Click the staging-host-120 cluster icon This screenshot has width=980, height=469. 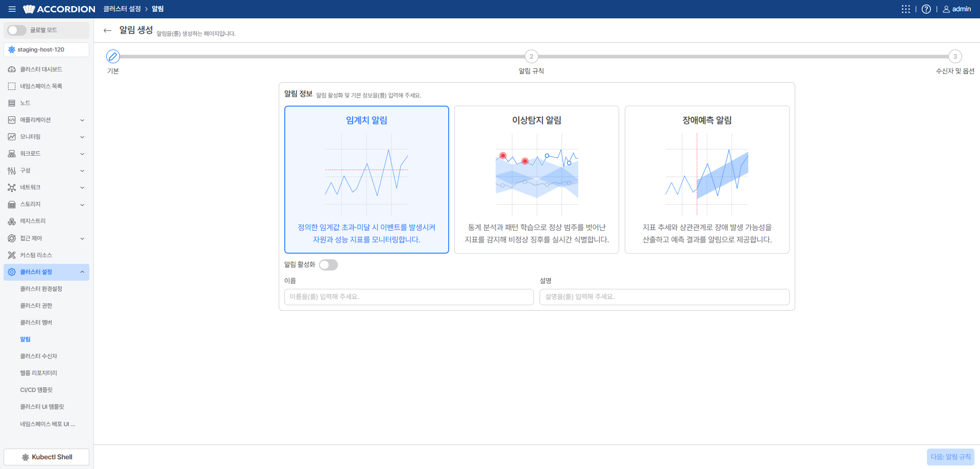(12, 50)
